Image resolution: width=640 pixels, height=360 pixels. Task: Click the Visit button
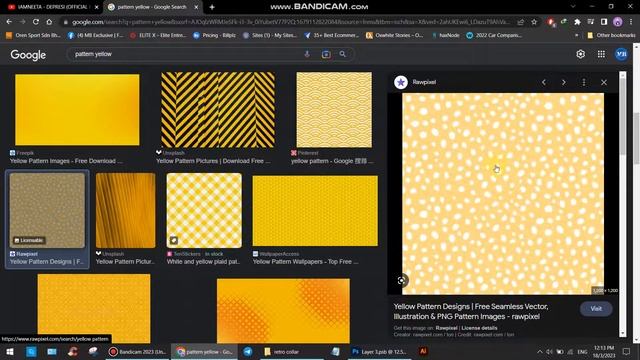(596, 309)
